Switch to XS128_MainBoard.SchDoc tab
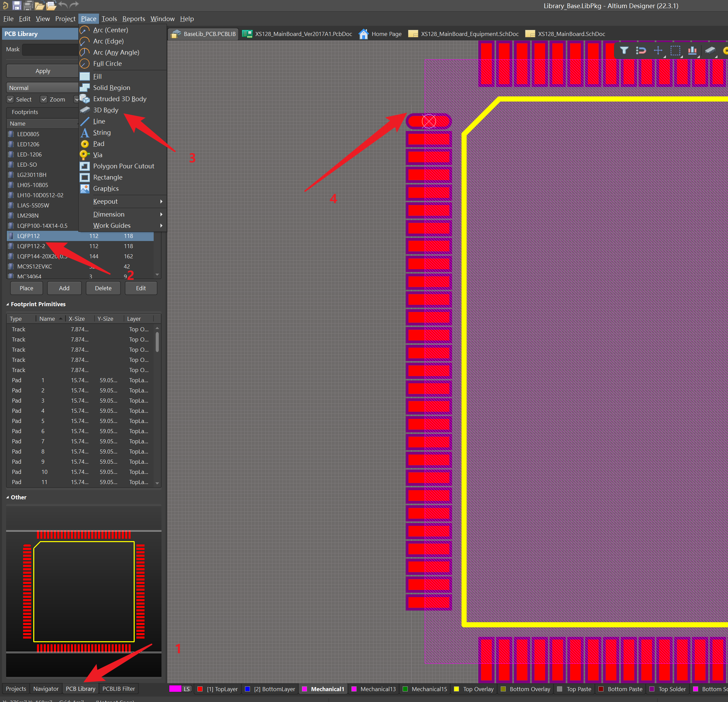Image resolution: width=728 pixels, height=702 pixels. tap(571, 34)
